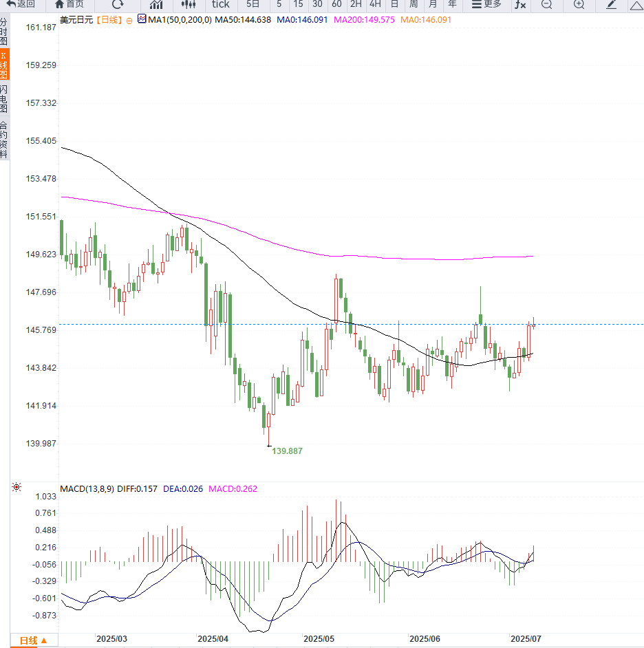Click the 2025/03 date label

[x=111, y=638]
